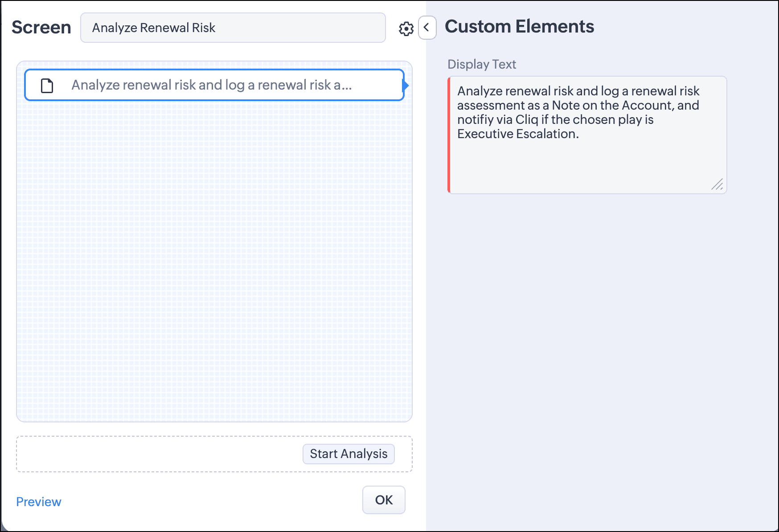Place cursor after 'Executive Escalation.' in the textarea
Viewport: 779px width, 532px height.
pyautogui.click(x=580, y=134)
